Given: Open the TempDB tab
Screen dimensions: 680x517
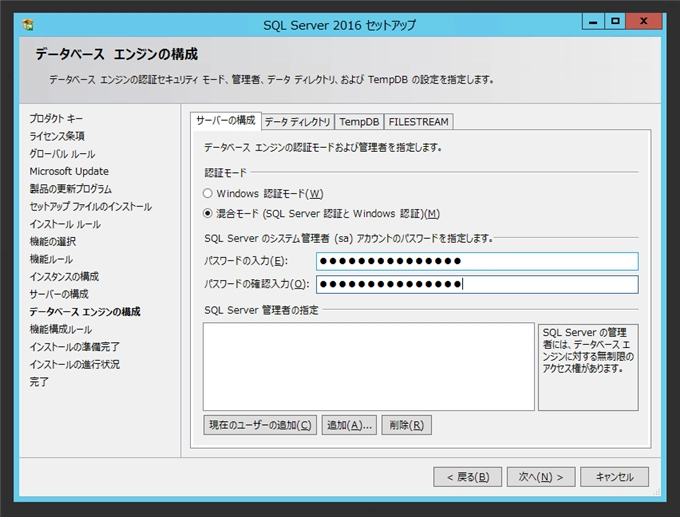Looking at the screenshot, I should coord(359,122).
